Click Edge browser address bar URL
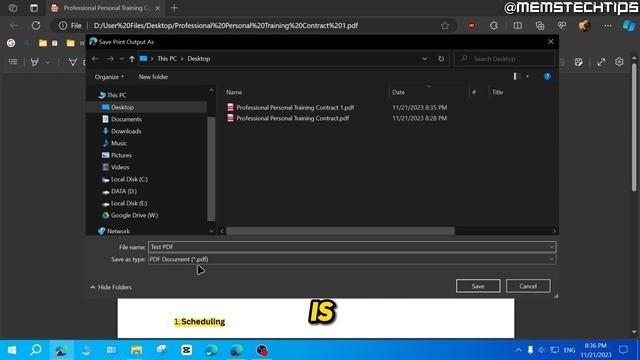The width and height of the screenshot is (640, 360). click(x=226, y=25)
